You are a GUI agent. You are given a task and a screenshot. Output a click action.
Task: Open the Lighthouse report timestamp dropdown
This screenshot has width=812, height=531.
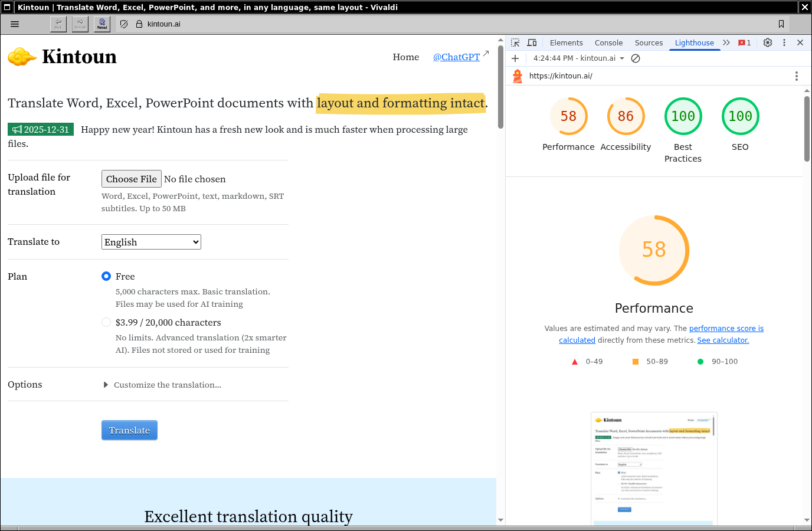point(578,58)
